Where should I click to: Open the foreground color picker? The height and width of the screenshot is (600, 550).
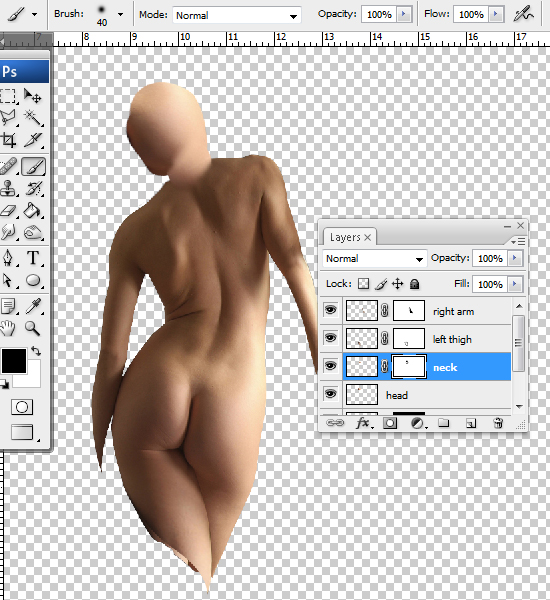tap(14, 360)
